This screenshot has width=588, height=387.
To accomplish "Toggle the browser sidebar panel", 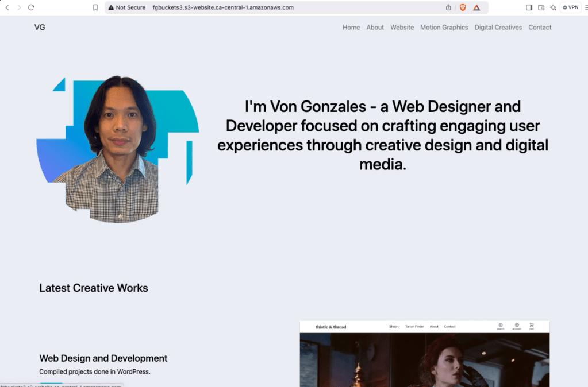I will pyautogui.click(x=529, y=7).
